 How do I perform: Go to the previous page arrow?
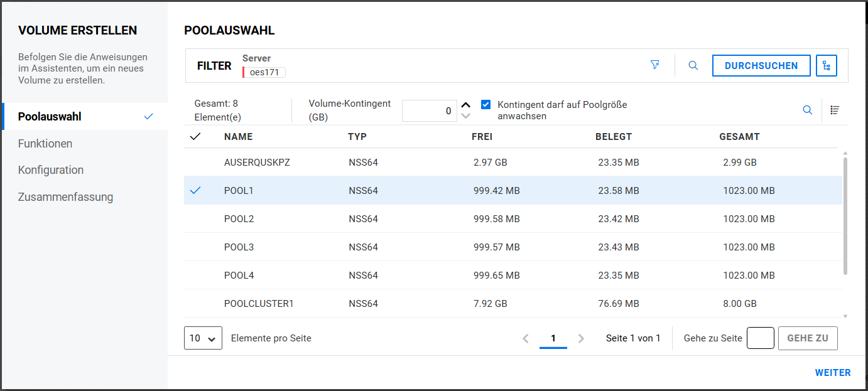[x=526, y=338]
